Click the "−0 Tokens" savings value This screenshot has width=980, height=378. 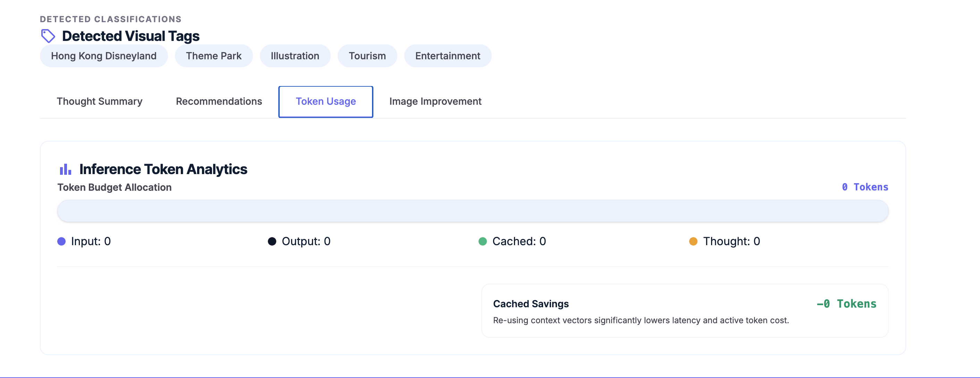(x=846, y=304)
